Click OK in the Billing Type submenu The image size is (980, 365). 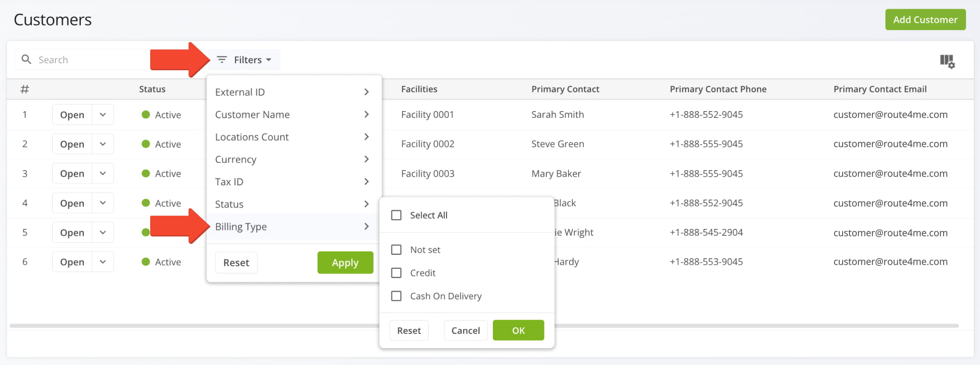[518, 331]
